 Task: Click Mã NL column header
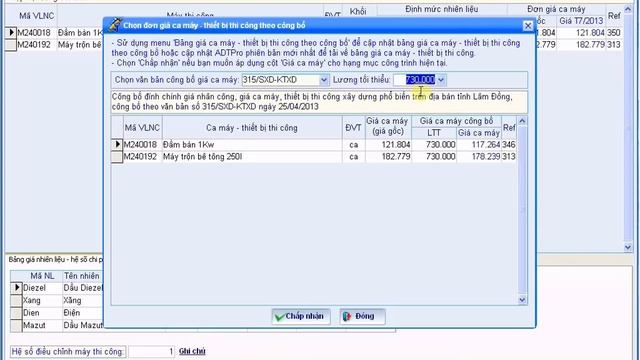(x=42, y=276)
